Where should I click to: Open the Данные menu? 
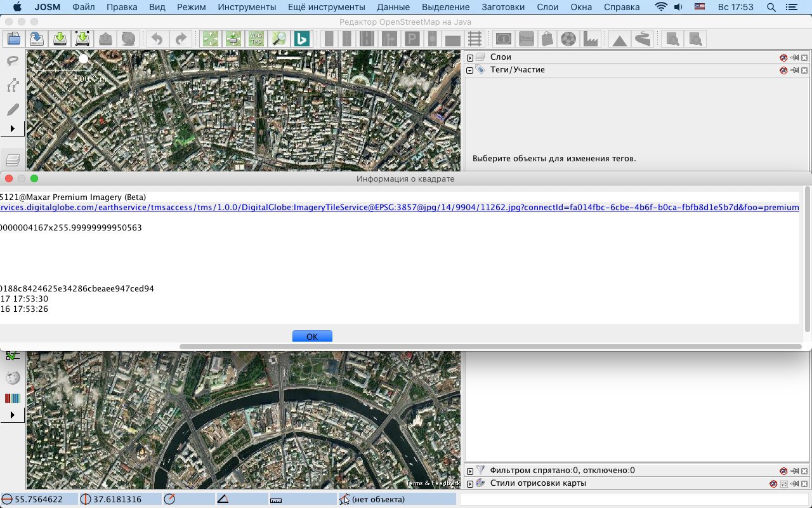tap(393, 7)
